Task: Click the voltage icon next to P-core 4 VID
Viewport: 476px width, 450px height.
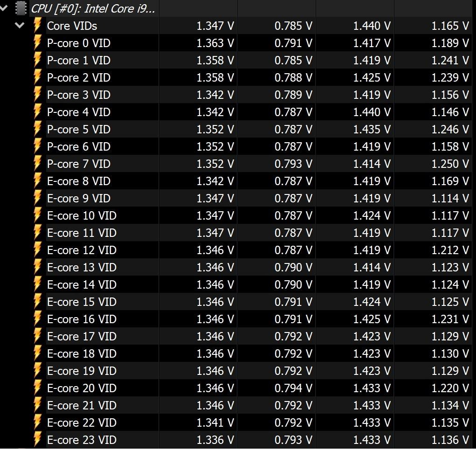Action: point(38,112)
